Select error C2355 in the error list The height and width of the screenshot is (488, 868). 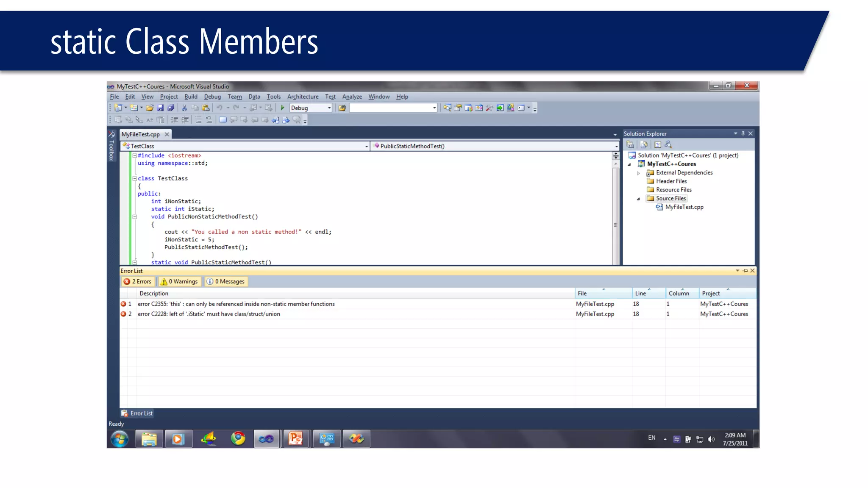coord(236,304)
